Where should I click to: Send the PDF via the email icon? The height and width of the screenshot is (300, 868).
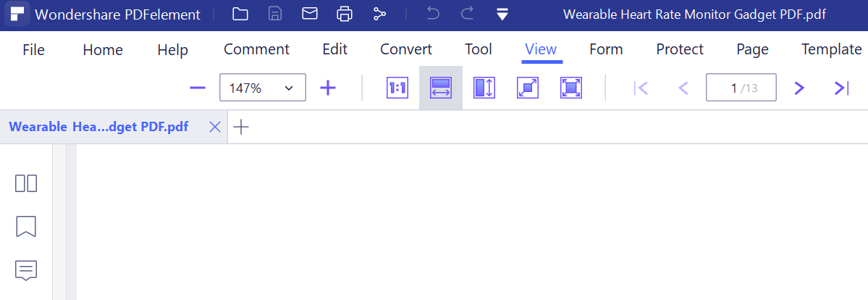point(309,14)
